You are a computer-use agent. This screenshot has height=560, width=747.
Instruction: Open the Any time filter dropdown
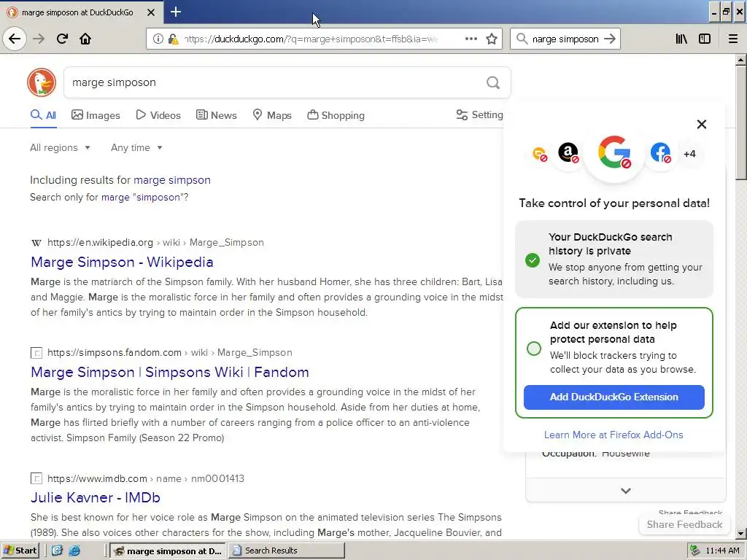(x=136, y=147)
